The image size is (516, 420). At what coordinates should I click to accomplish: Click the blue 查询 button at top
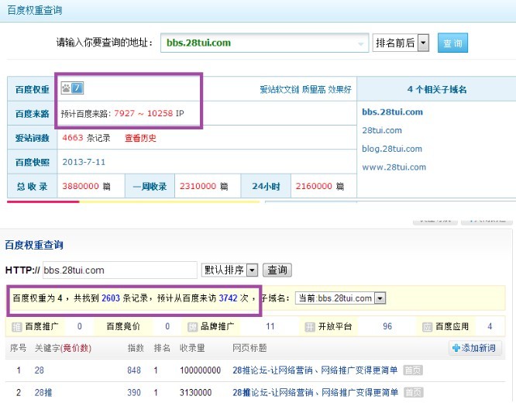[452, 43]
